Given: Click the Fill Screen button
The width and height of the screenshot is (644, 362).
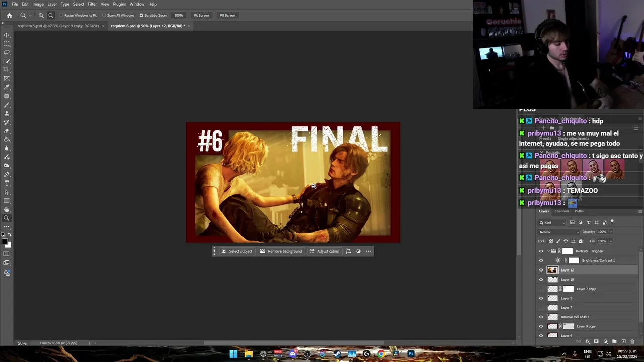Looking at the screenshot, I should pyautogui.click(x=227, y=15).
